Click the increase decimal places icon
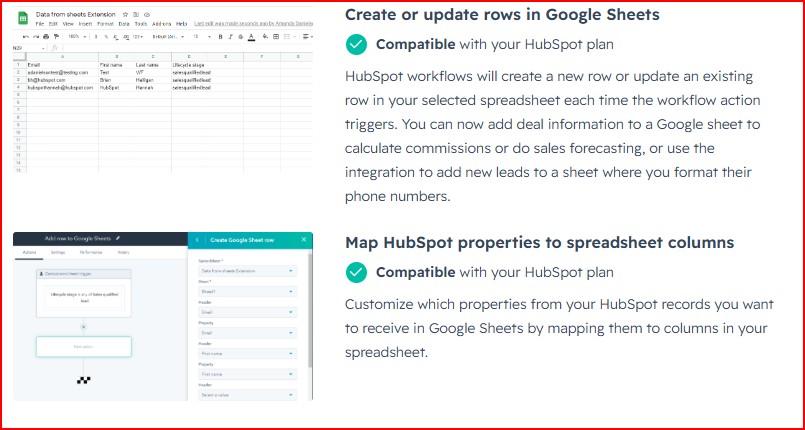Viewport: 805px width, 430px height. [x=126, y=37]
